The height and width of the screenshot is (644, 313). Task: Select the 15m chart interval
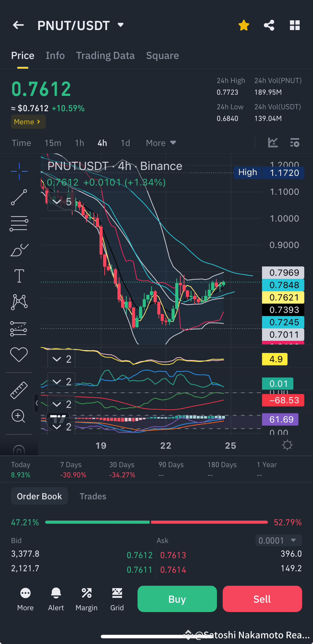click(53, 143)
